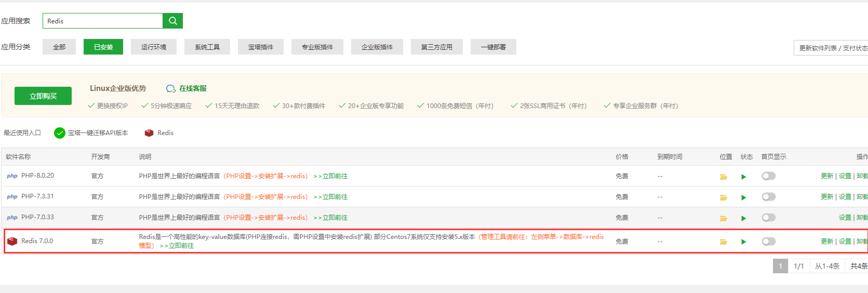Click the php icon beside PHP-8.0.20
868x293 pixels.
click(x=12, y=176)
